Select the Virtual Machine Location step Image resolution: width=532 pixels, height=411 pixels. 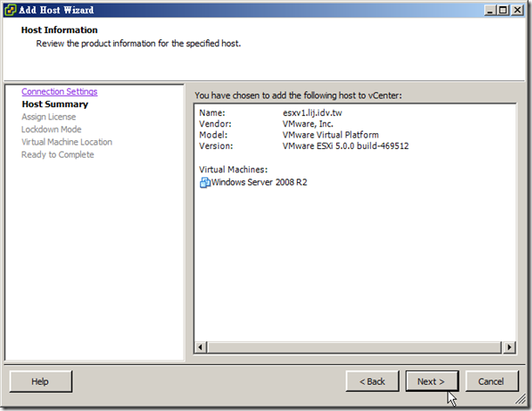tap(66, 142)
